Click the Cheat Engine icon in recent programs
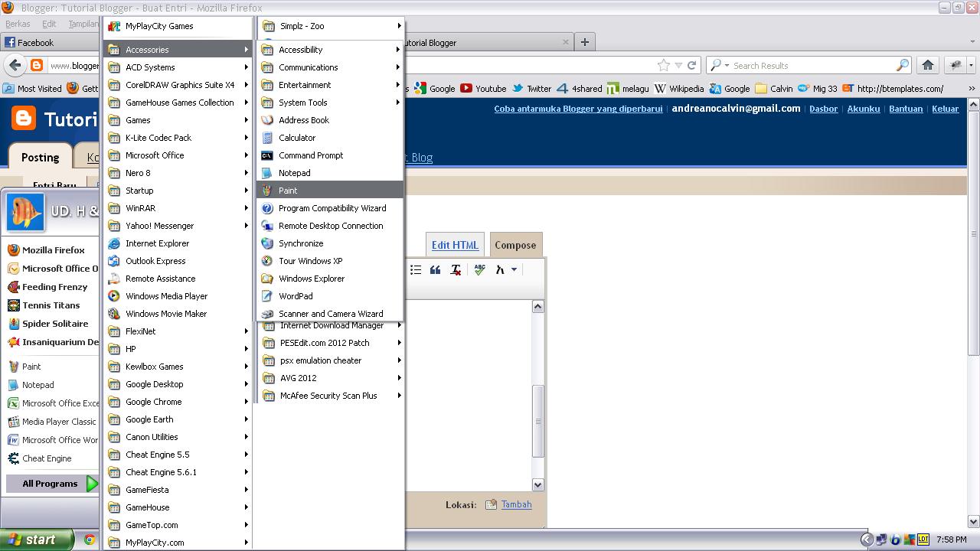The image size is (980, 551). 13,458
